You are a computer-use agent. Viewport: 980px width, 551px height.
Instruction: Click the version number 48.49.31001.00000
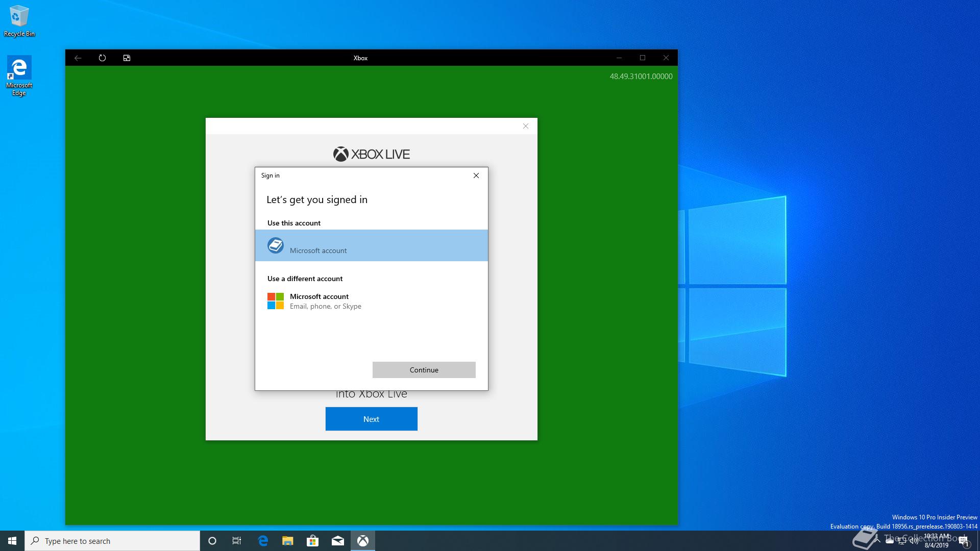pos(641,77)
